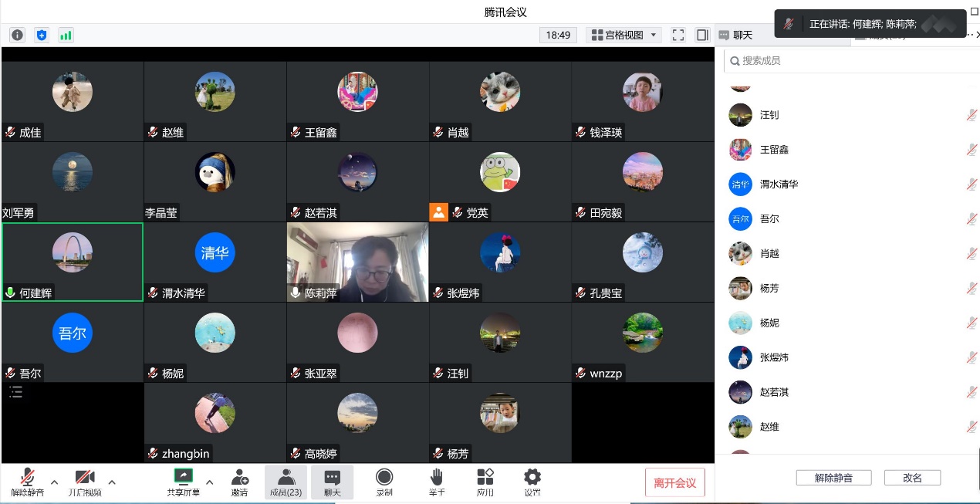Click the 离开会议 leave meeting button
Viewport: 980px width, 504px height.
click(x=674, y=483)
